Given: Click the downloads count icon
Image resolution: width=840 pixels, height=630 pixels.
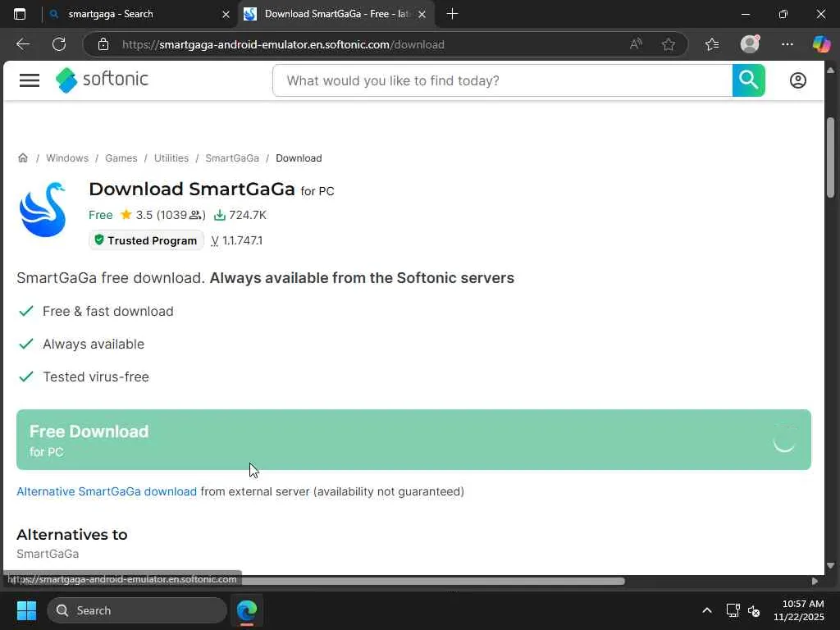Looking at the screenshot, I should [220, 216].
